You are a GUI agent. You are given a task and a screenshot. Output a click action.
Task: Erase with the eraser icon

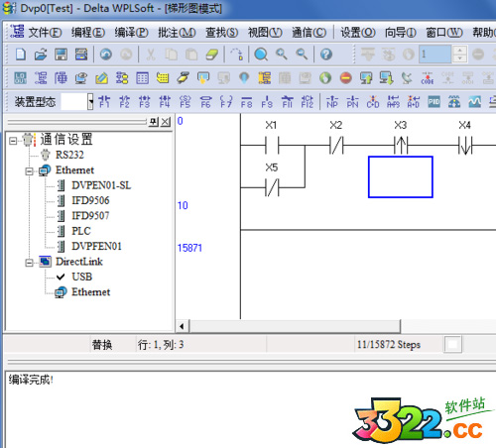click(x=211, y=55)
